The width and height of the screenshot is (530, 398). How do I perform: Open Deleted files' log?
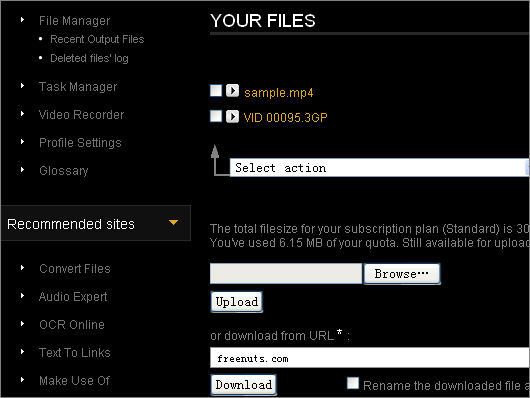89,58
